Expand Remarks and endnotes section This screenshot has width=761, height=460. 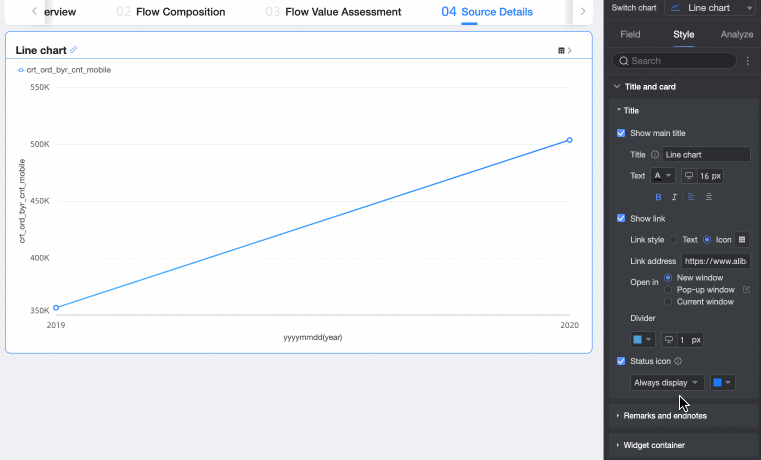664,415
